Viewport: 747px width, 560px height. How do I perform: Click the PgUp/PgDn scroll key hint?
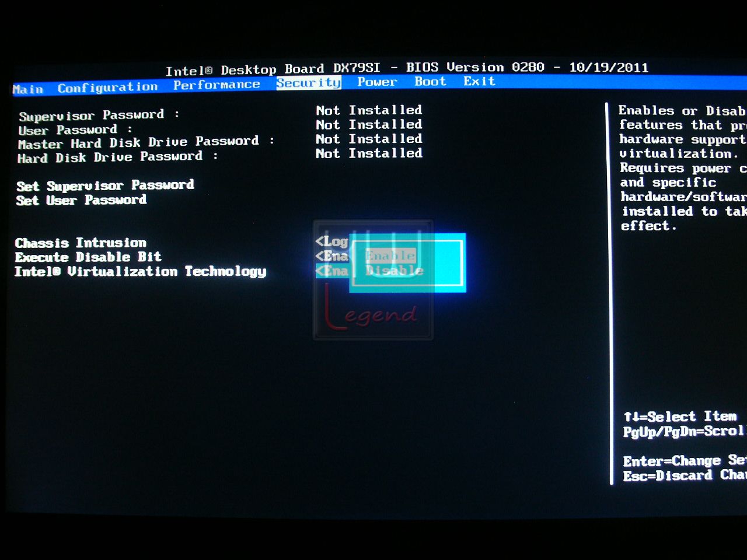[x=685, y=431]
